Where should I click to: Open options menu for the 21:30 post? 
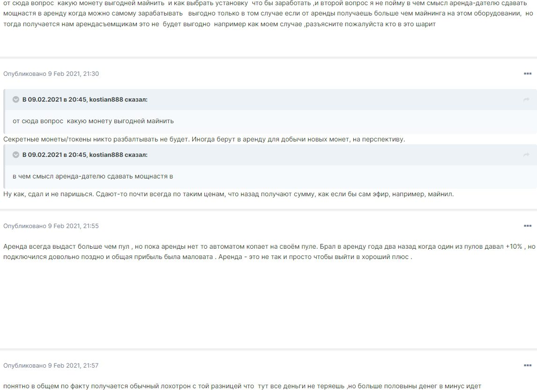click(x=528, y=74)
